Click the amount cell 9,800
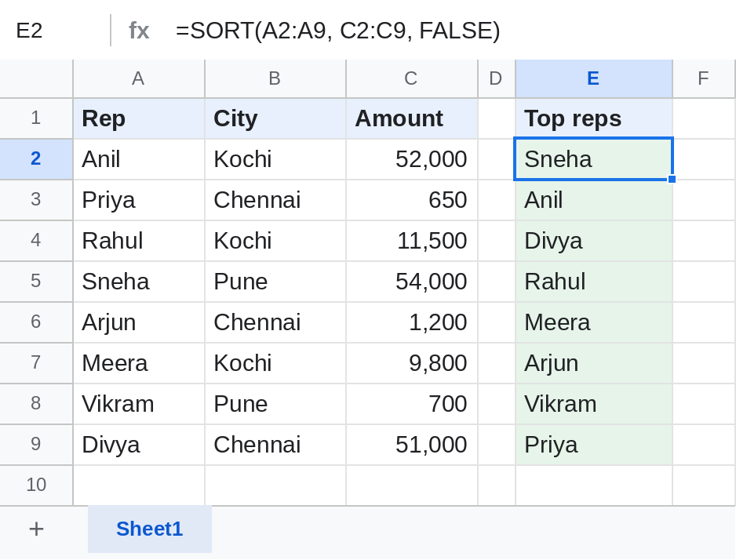 point(412,363)
